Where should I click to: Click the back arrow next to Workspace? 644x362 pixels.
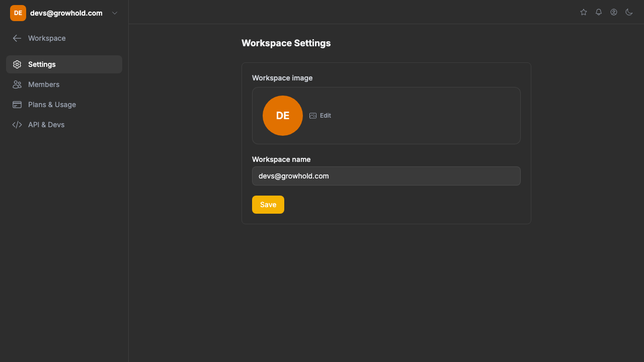click(17, 38)
